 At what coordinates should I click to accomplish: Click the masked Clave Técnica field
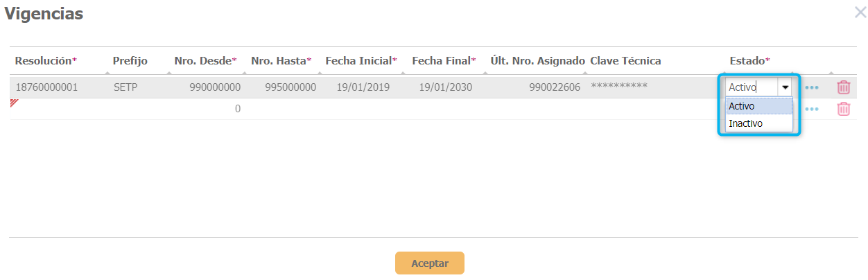pyautogui.click(x=618, y=87)
